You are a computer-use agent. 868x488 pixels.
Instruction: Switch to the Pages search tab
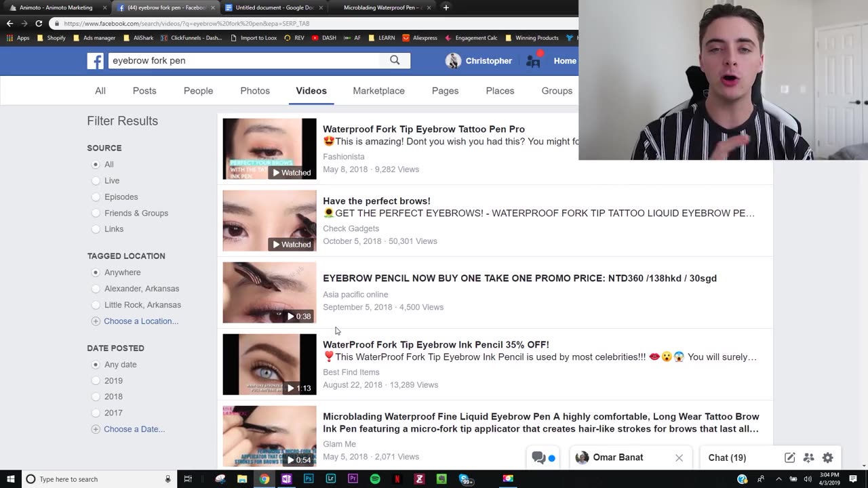click(445, 91)
